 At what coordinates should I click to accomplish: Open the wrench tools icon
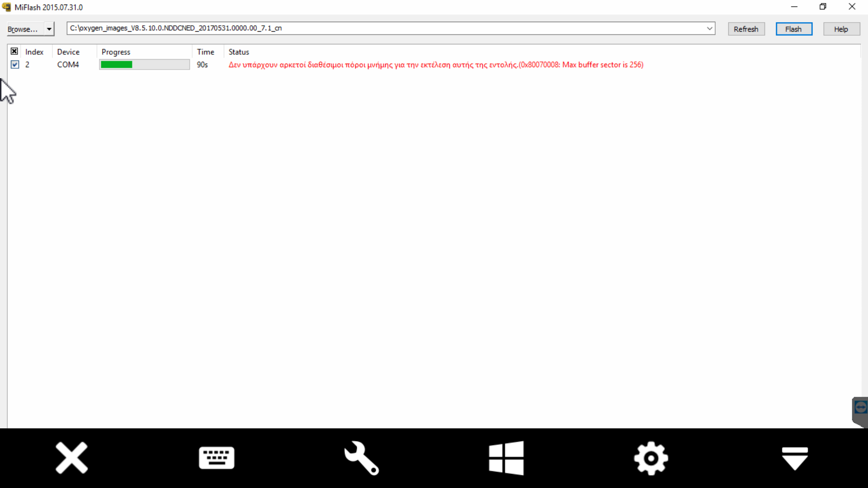(361, 458)
